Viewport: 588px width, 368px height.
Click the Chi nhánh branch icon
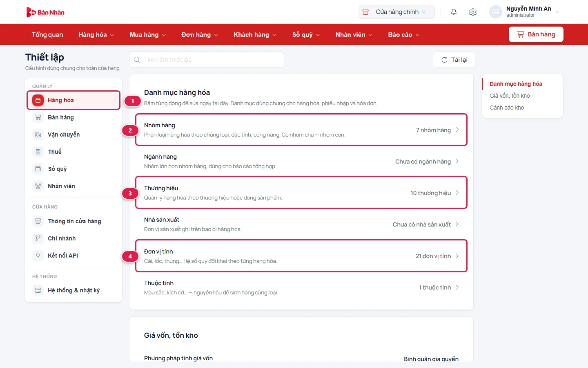38,238
